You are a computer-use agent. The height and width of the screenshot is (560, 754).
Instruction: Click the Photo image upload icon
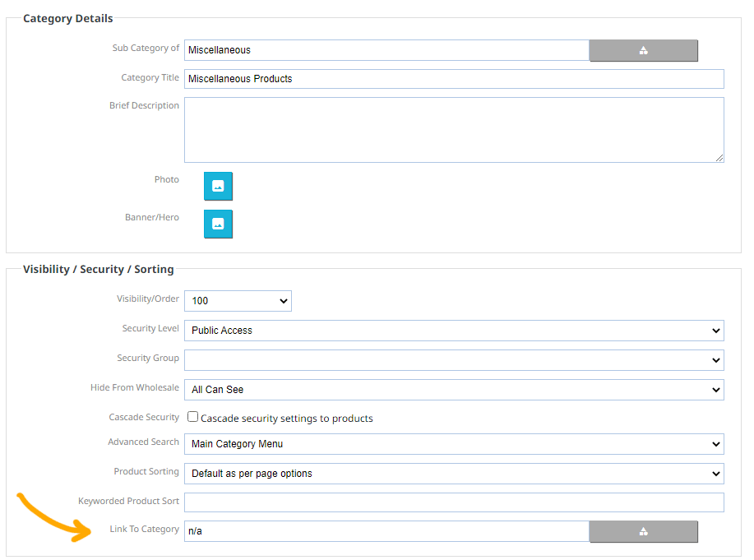click(x=218, y=186)
